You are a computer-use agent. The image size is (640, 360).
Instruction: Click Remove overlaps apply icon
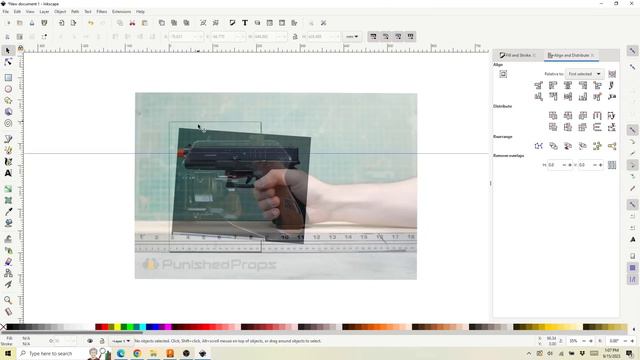tap(612, 165)
